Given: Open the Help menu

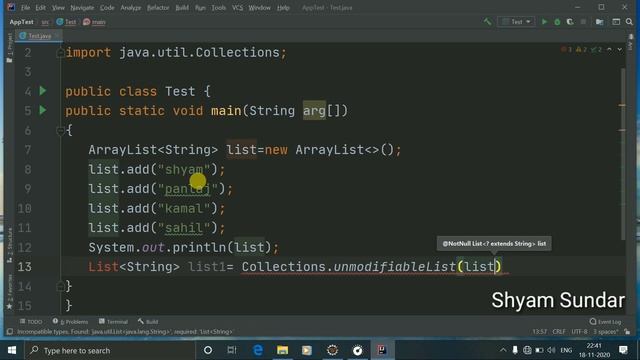Looking at the screenshot, I should 283,7.
